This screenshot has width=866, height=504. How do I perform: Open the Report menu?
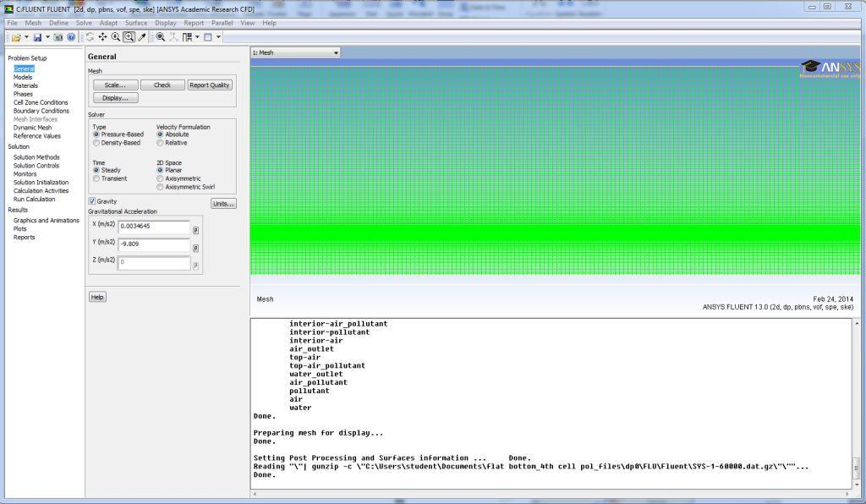[194, 23]
